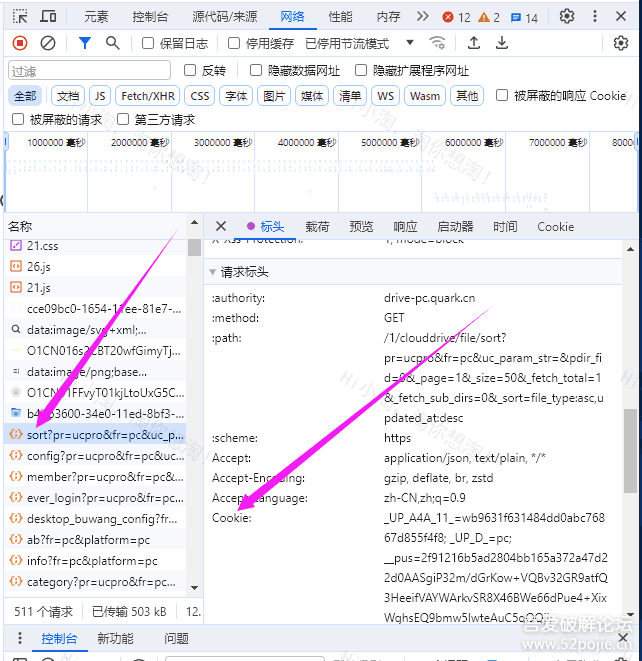The image size is (642, 661).
Task: Switch to the 启动器 tab
Action: [455, 227]
